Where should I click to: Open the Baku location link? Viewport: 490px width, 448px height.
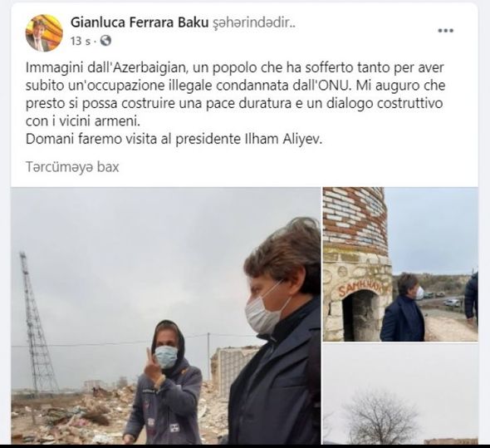coord(194,22)
